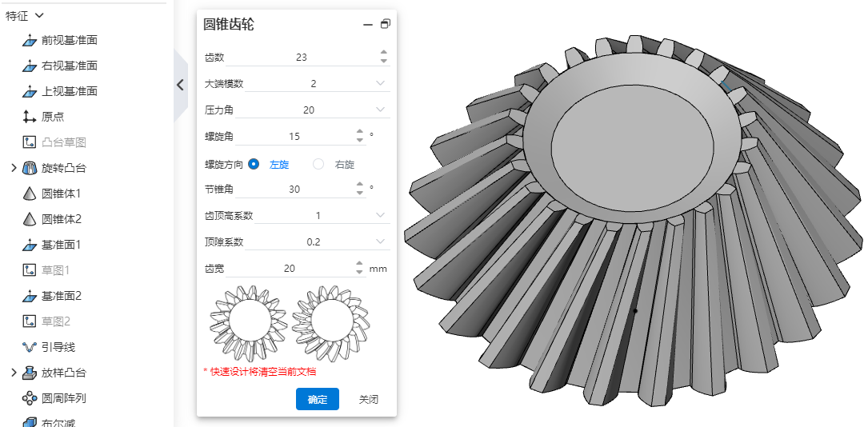Open the 压力角 dropdown
The width and height of the screenshot is (868, 427).
[380, 110]
